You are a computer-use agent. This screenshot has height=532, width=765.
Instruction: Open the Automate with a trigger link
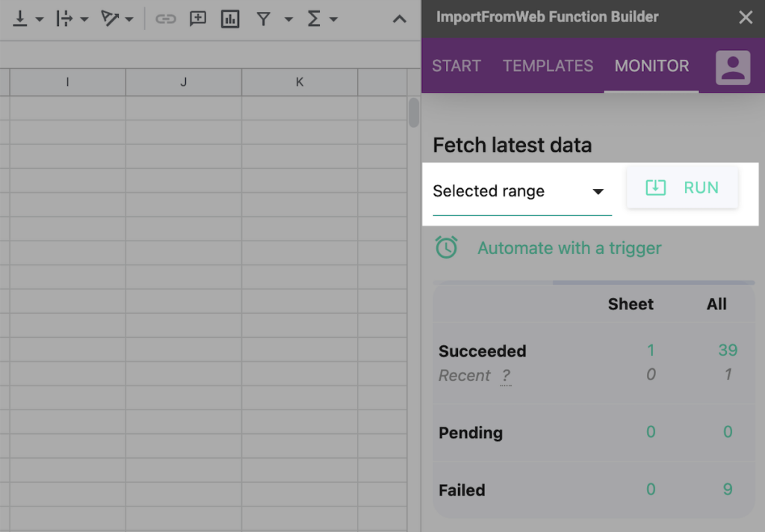point(569,248)
